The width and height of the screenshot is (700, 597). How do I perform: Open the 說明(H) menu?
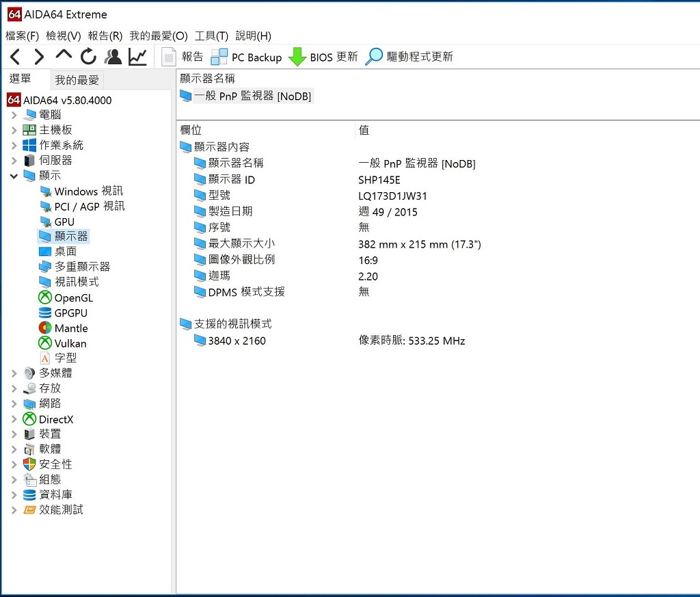[x=253, y=36]
